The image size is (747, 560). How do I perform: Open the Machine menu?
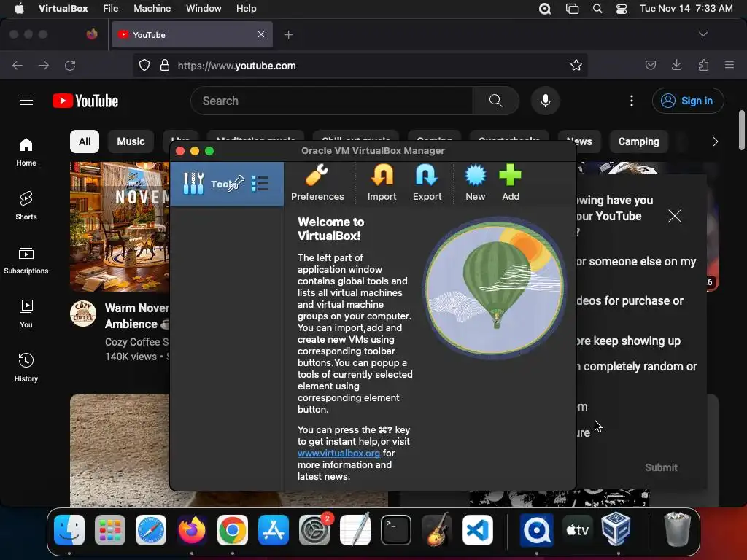(152, 9)
